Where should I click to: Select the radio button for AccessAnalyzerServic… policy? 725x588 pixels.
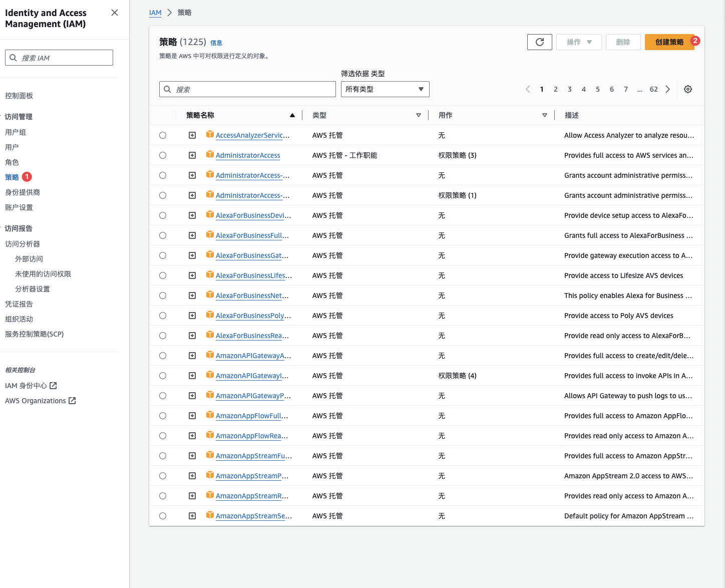[x=163, y=135]
